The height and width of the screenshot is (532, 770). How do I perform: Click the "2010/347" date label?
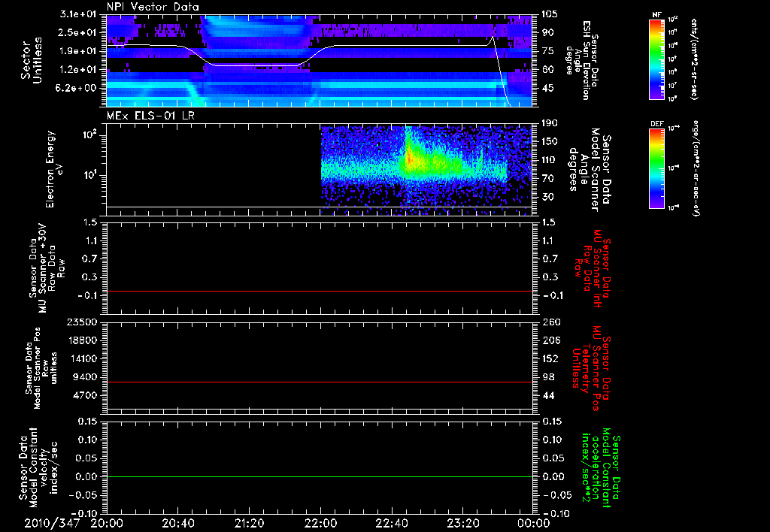click(52, 523)
